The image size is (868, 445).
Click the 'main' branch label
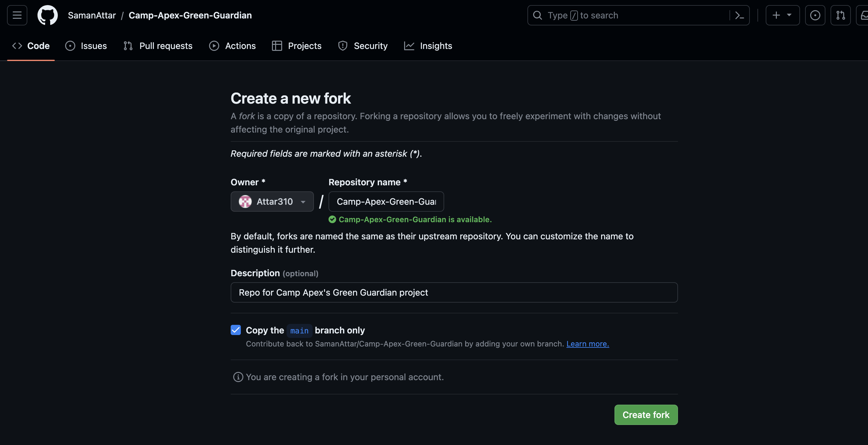click(x=299, y=331)
